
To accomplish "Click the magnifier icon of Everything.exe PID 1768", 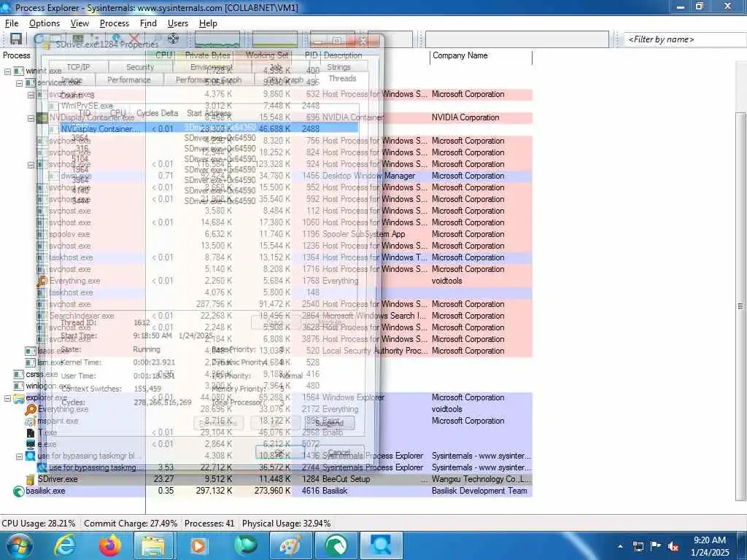I will [42, 281].
